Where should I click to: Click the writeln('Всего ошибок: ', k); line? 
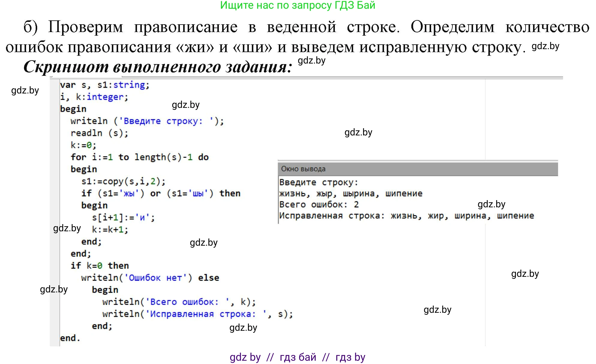pos(179,302)
